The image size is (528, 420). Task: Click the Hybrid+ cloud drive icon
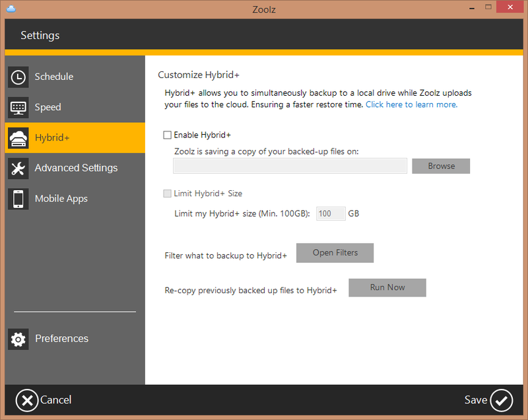(18, 138)
